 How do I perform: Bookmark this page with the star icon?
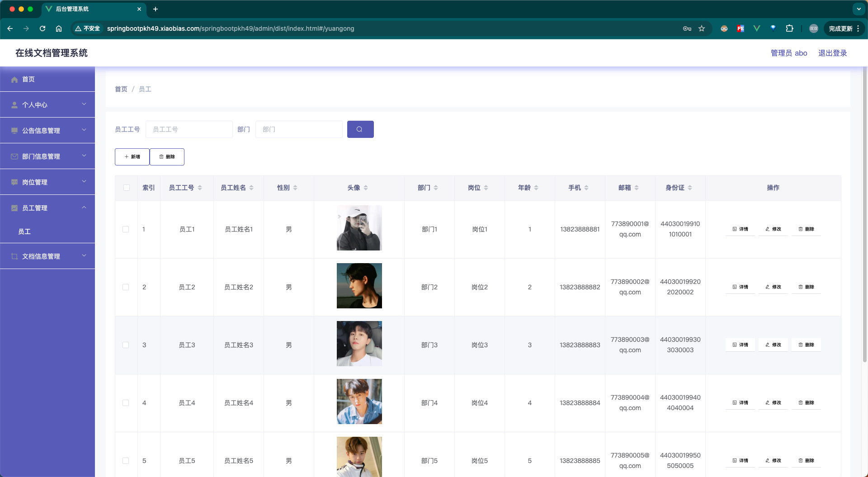point(702,28)
